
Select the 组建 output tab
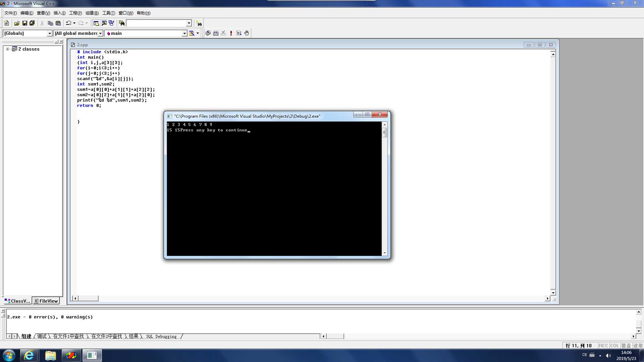[x=26, y=336]
